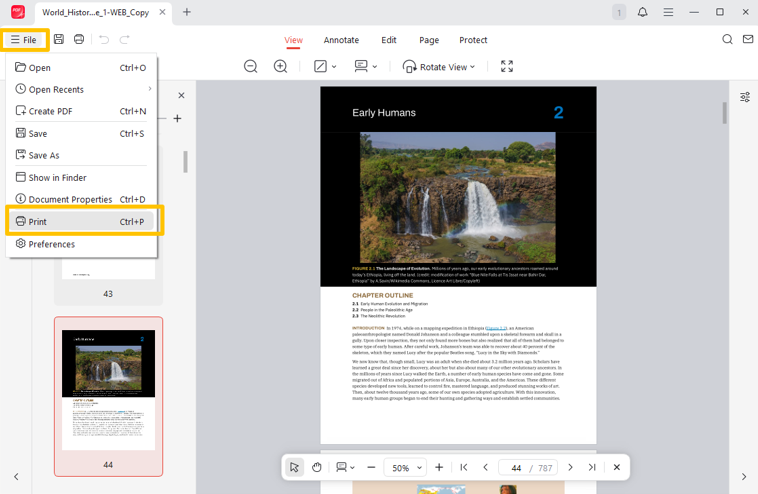Click the zoom out magnifier icon
The width and height of the screenshot is (758, 494).
pos(250,66)
